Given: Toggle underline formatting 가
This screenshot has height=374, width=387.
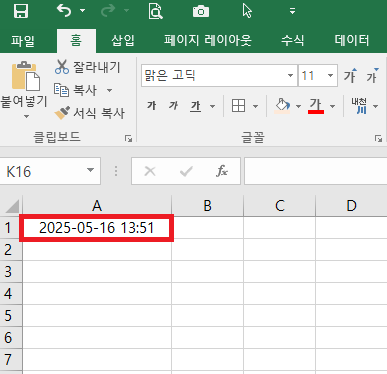Looking at the screenshot, I should point(196,106).
